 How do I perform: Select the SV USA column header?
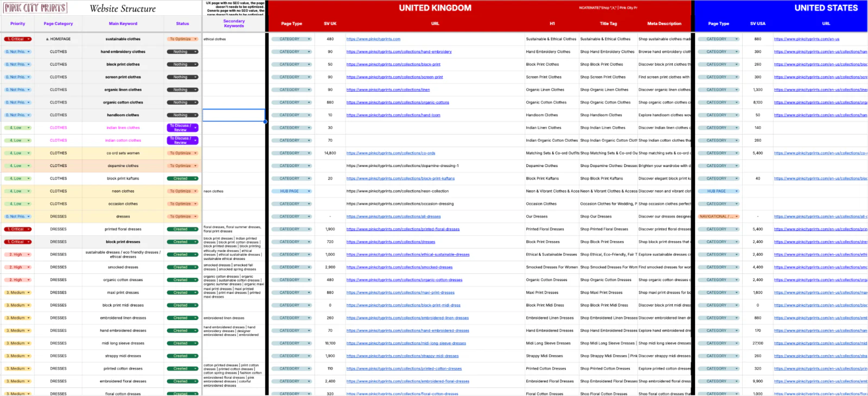(x=758, y=24)
